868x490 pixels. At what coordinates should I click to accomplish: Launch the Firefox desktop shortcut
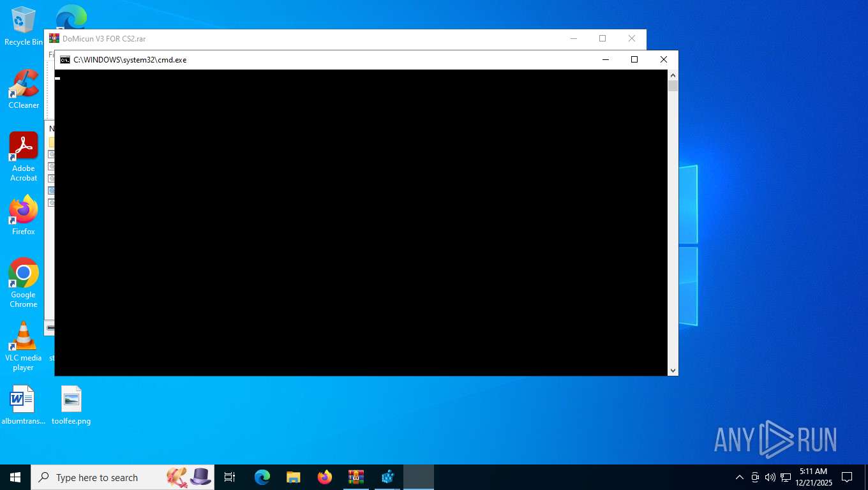[24, 215]
